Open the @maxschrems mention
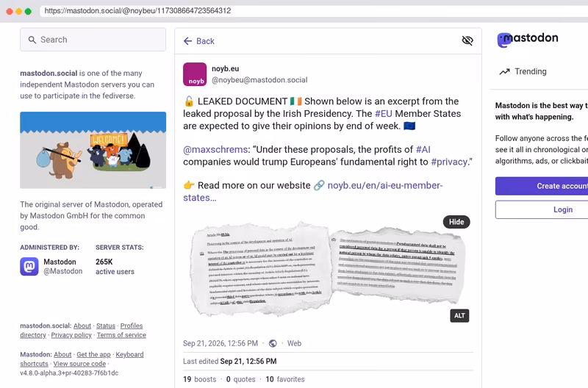The width and height of the screenshot is (588, 388). click(x=215, y=150)
